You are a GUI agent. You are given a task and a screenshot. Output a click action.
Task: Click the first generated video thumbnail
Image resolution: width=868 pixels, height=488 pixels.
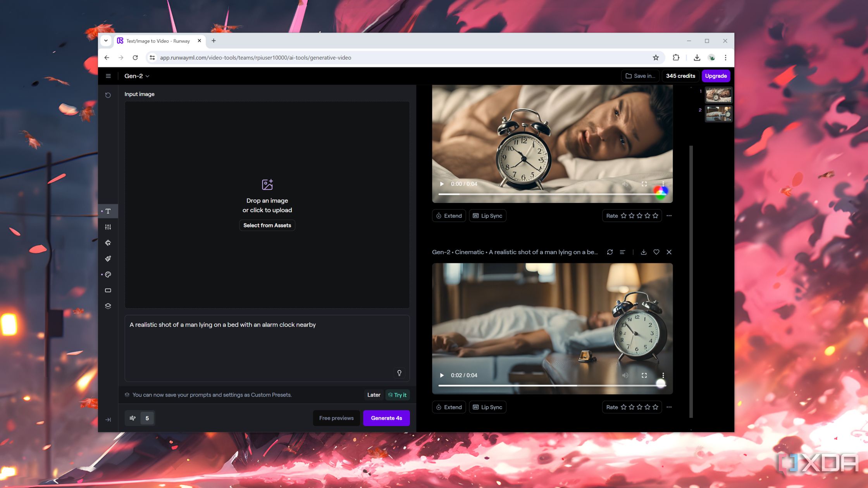[x=718, y=94]
